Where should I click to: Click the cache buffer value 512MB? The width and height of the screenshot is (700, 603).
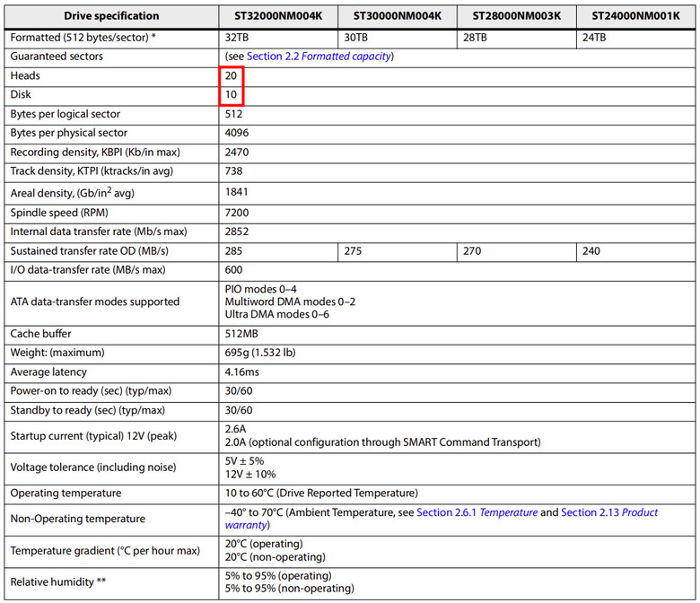pos(241,334)
